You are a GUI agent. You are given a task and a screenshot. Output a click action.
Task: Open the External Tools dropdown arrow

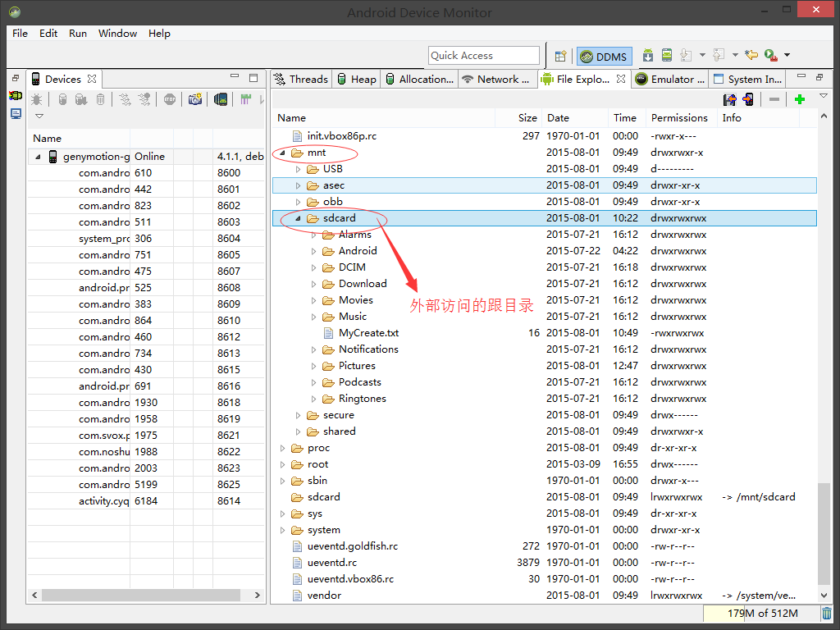pyautogui.click(x=787, y=55)
